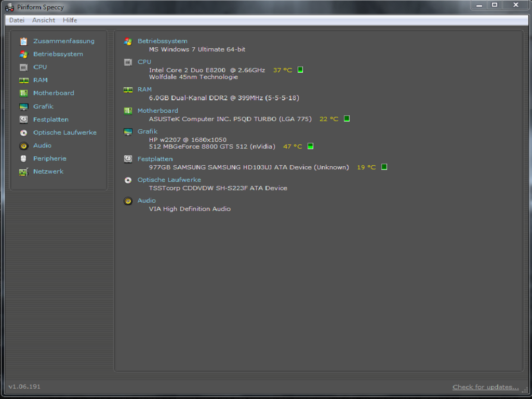Click the Zusammenfassung clipboard icon in sidebar
532x399 pixels.
point(23,42)
